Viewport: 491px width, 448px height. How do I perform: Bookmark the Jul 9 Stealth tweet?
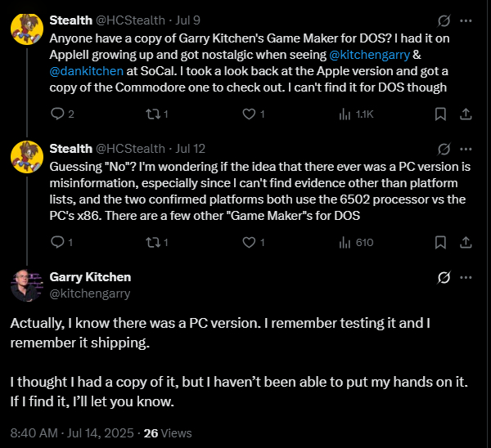pyautogui.click(x=440, y=114)
